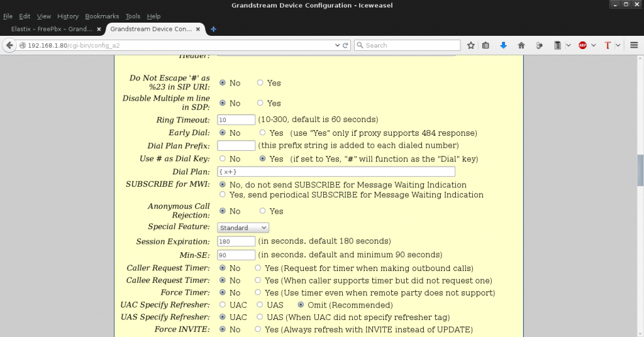Open the bookmarks list icon
Image resolution: width=644 pixels, height=337 pixels.
[x=486, y=45]
